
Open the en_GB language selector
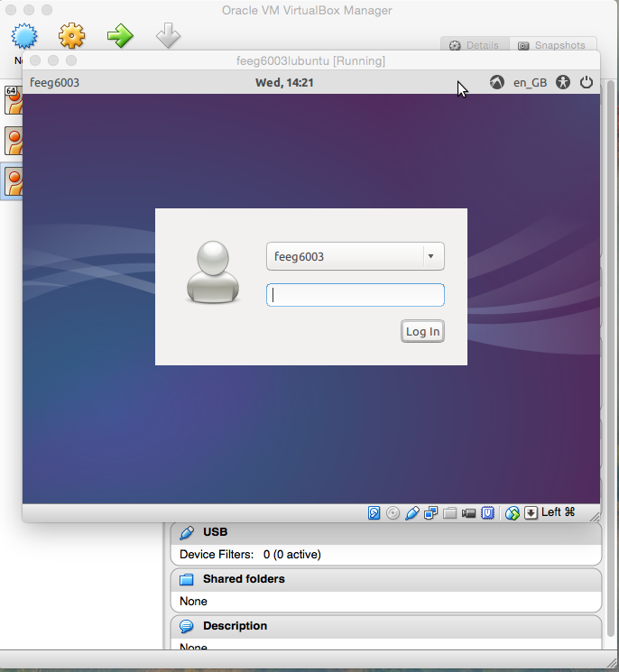531,83
